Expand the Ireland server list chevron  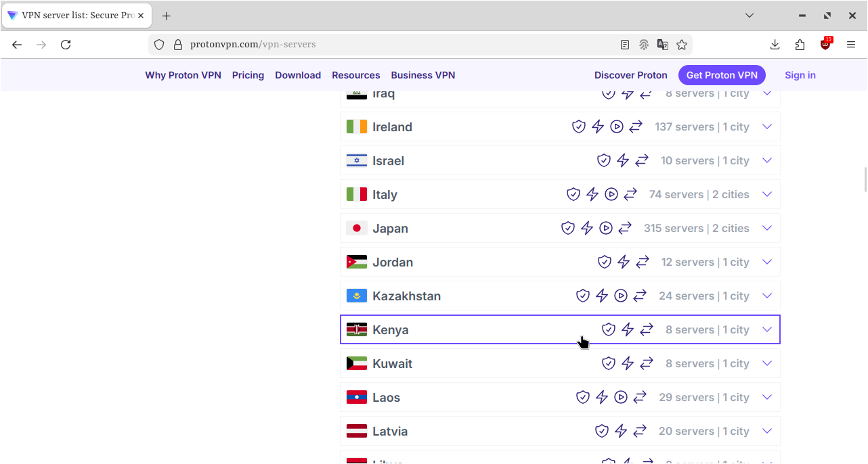coord(767,126)
